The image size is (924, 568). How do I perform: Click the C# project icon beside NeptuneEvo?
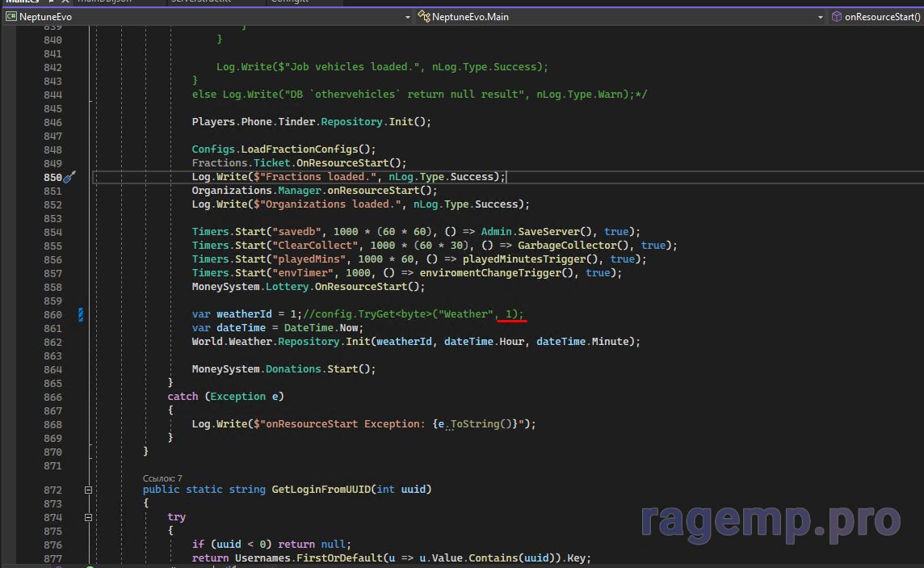pyautogui.click(x=11, y=16)
